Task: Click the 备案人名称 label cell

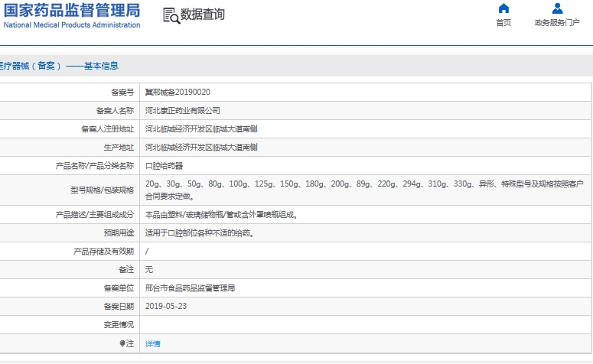Action: 70,111
